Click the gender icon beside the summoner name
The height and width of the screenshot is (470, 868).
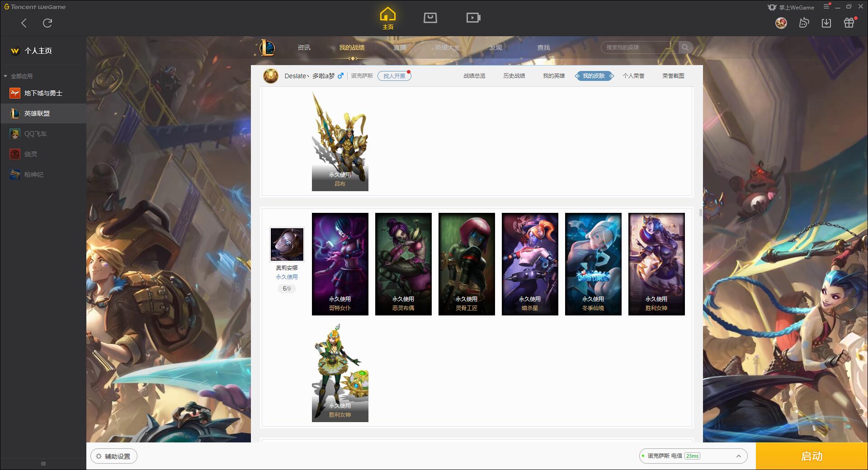coord(340,75)
